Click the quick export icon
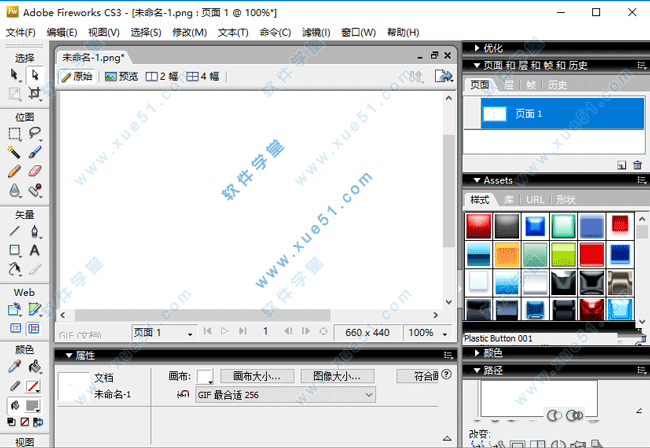Viewport: 650px width, 448px height. (x=444, y=76)
